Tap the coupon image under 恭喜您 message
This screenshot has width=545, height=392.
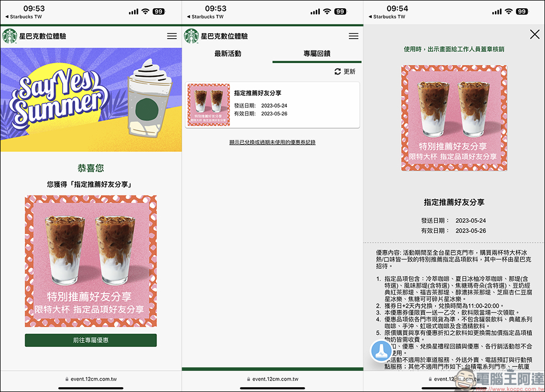90,261
